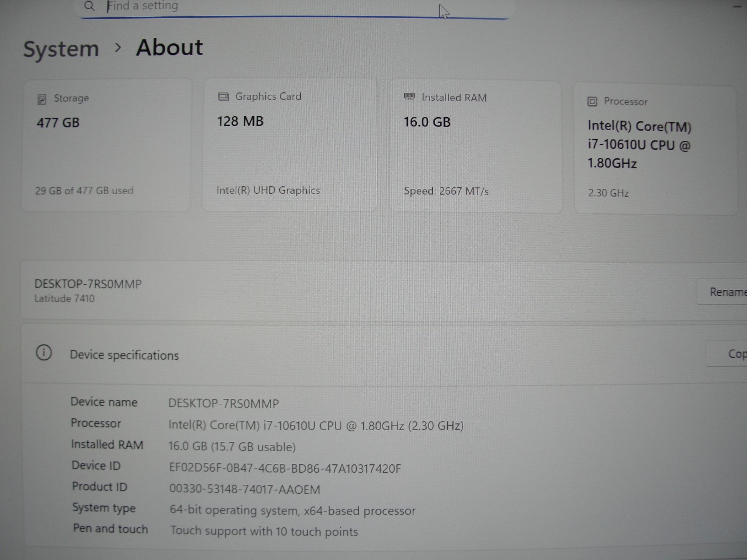The image size is (747, 560).
Task: Select DESKTOP-7RS0MMP heading above Latitude 7410
Action: 88,284
